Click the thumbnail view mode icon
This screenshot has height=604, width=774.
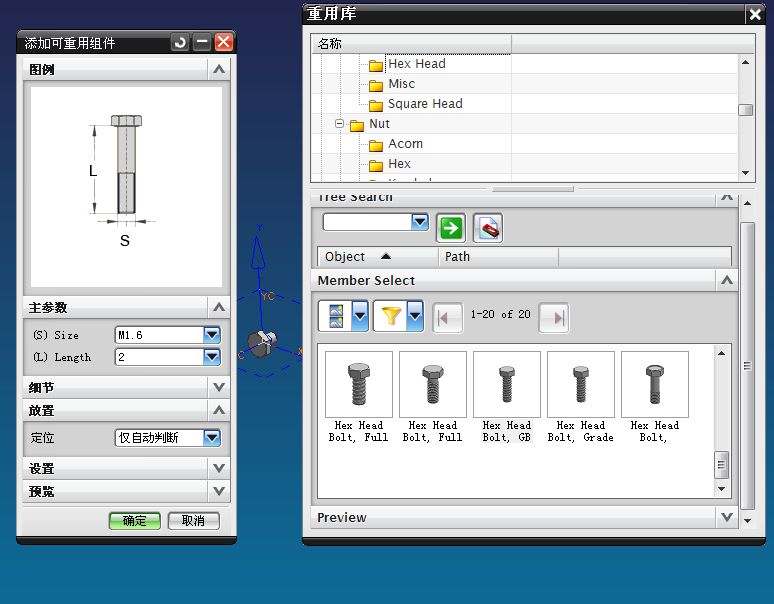[x=336, y=315]
